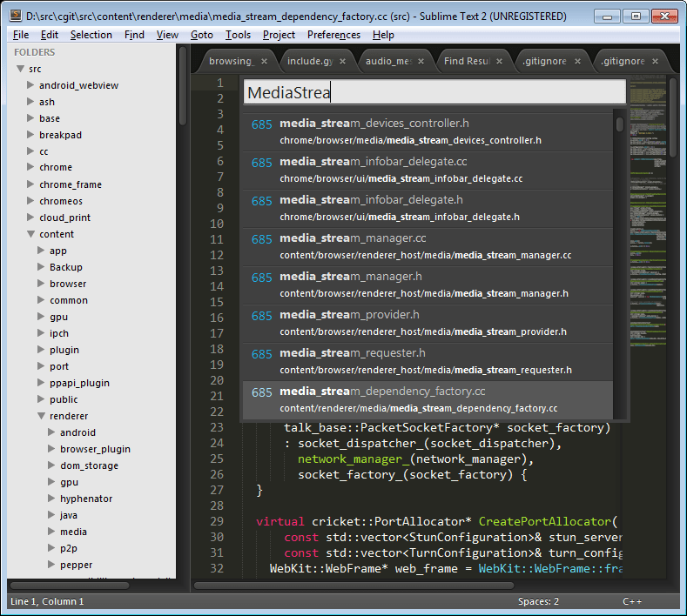Image resolution: width=687 pixels, height=616 pixels.
Task: Collapse the renderer folder
Action: coord(41,416)
